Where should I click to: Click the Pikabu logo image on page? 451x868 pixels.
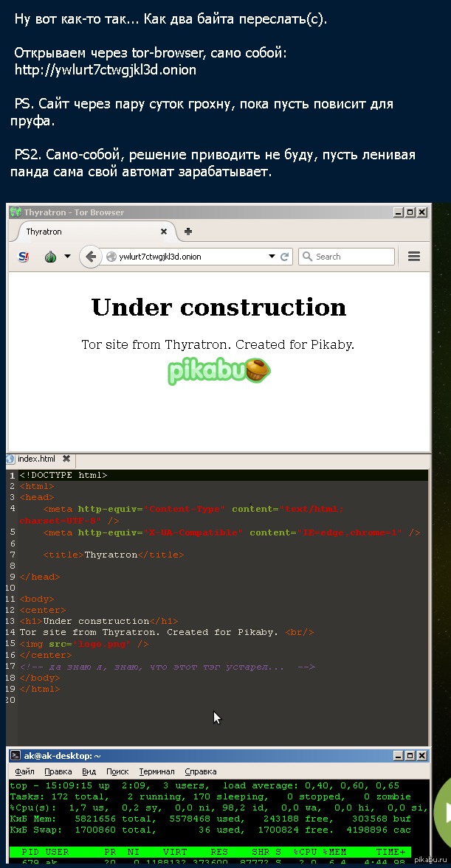pos(218,370)
